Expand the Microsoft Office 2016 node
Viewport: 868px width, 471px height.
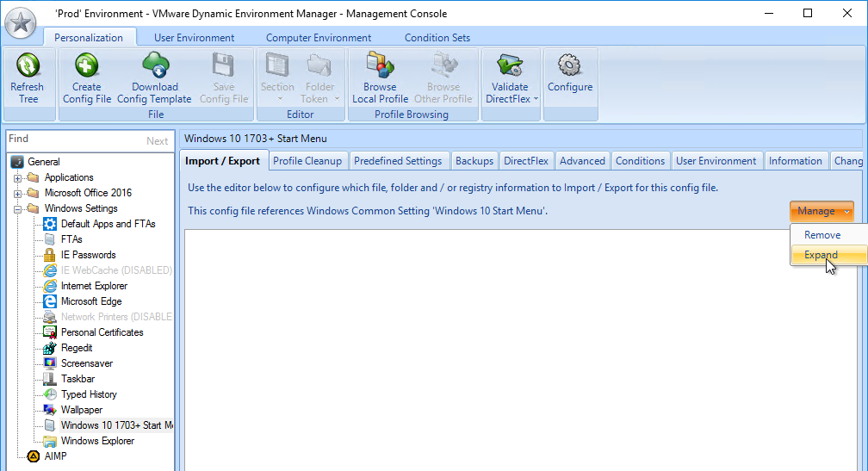click(18, 194)
